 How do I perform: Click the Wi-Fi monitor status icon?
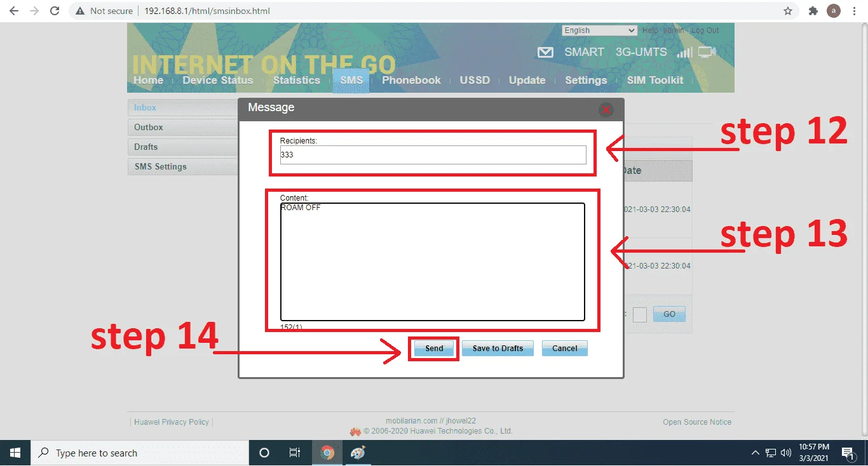pos(707,52)
